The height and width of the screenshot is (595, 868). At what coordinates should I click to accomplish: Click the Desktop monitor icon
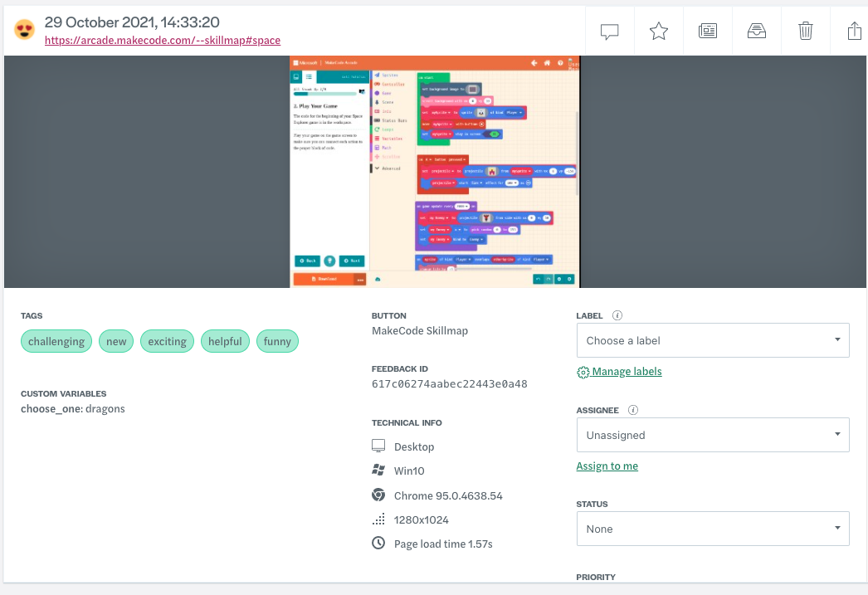(378, 446)
